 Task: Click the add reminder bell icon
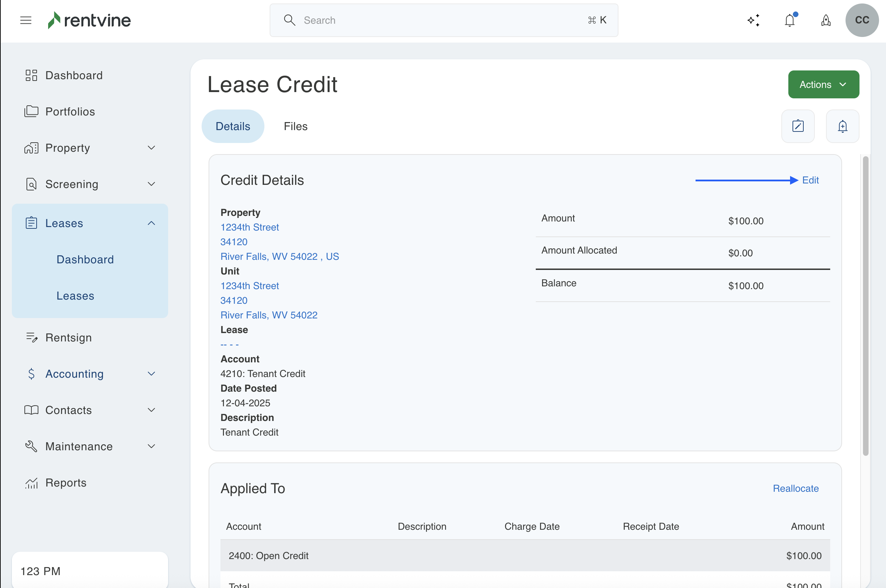[842, 126]
